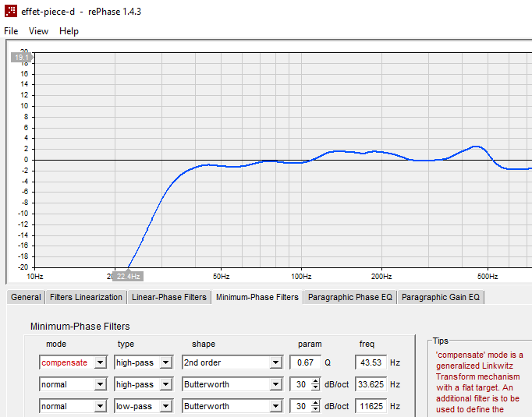The image size is (532, 417).
Task: Switch to the Paragraphic Gain EQ tab
Action: (x=441, y=297)
